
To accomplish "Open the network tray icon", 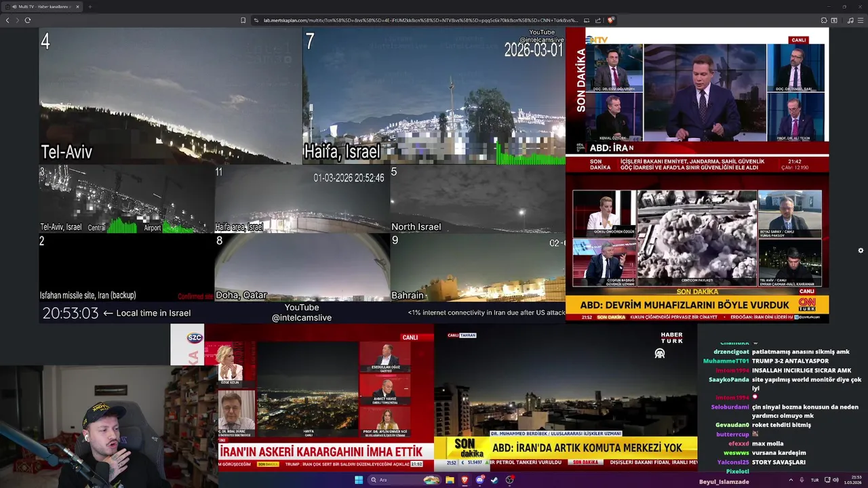I will click(x=827, y=480).
